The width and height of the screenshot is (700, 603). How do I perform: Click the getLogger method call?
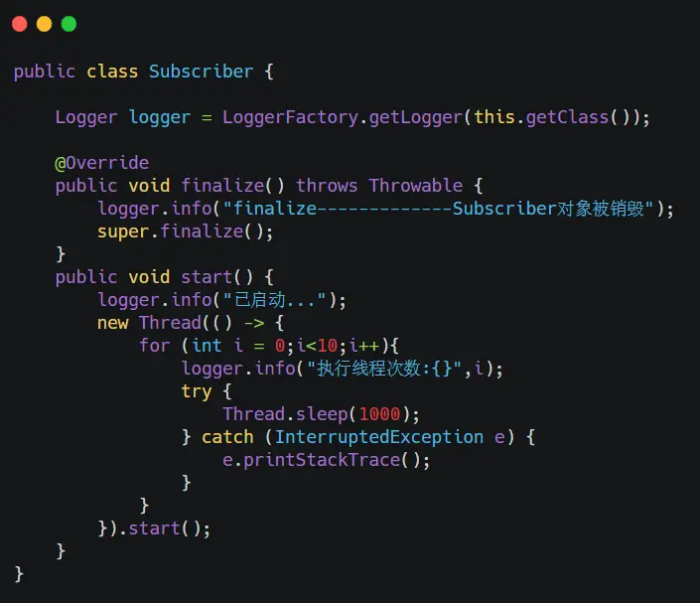coord(416,117)
